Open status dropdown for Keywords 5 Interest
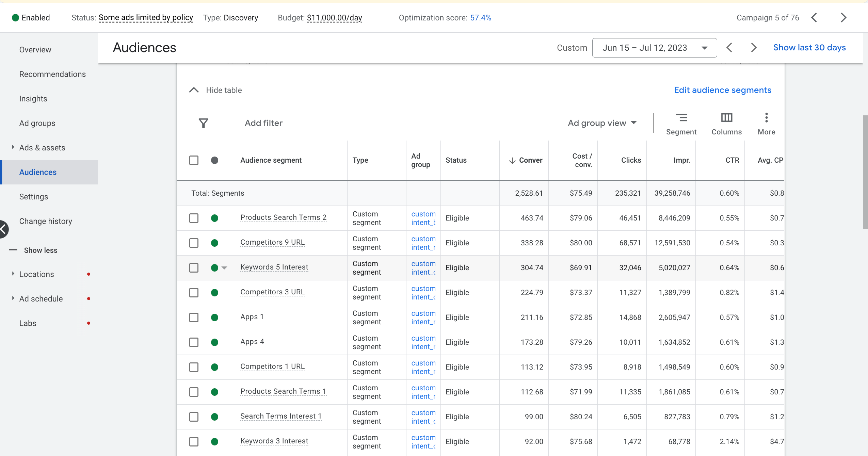 224,268
